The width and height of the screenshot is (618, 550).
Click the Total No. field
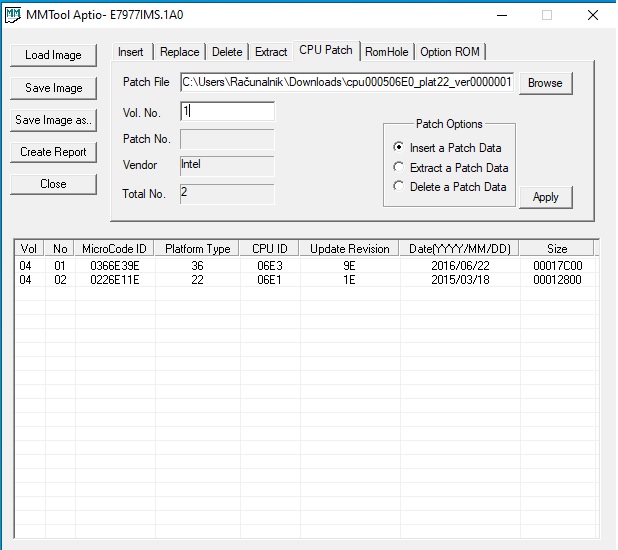click(x=227, y=194)
